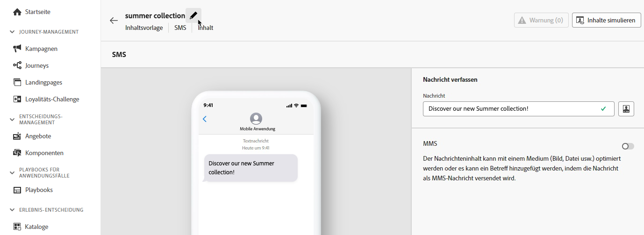This screenshot has width=644, height=235.
Task: Click the Textnachricht label in preview
Action: click(x=256, y=141)
